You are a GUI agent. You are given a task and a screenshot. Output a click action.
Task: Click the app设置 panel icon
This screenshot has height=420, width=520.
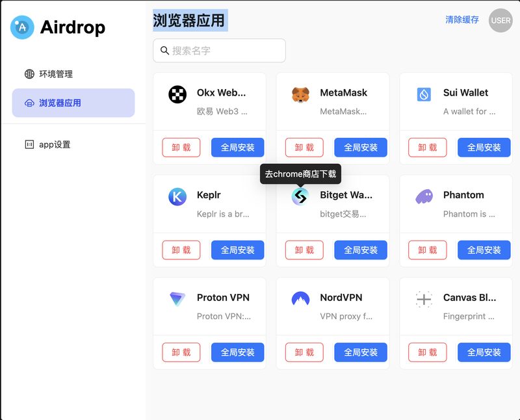[29, 144]
